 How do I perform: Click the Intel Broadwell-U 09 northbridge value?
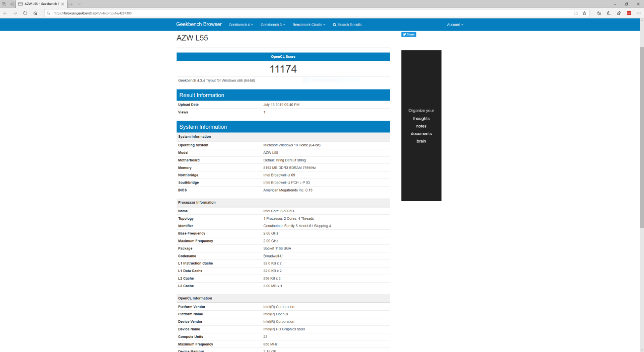[x=279, y=175]
